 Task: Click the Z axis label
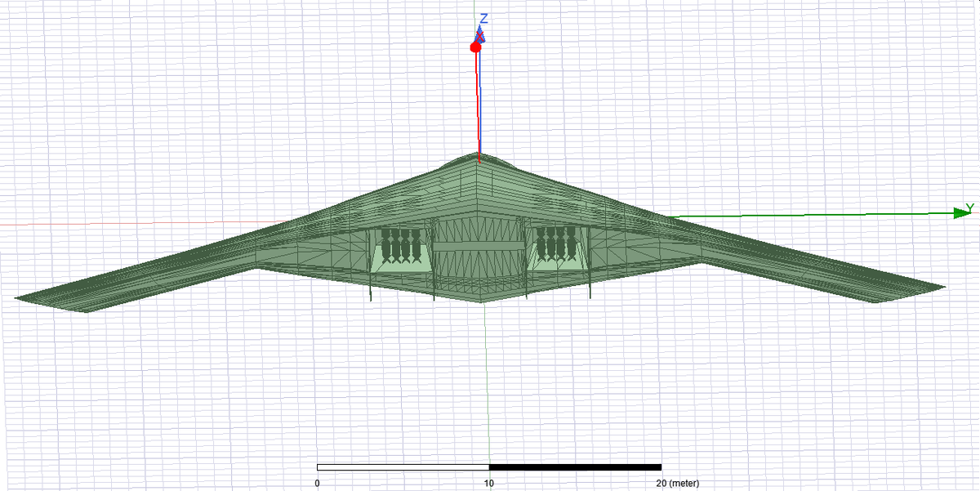point(483,18)
